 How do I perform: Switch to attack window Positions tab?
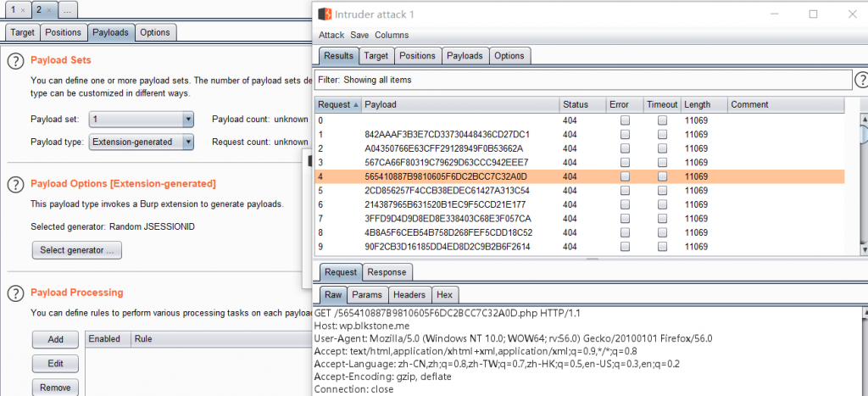coord(417,56)
